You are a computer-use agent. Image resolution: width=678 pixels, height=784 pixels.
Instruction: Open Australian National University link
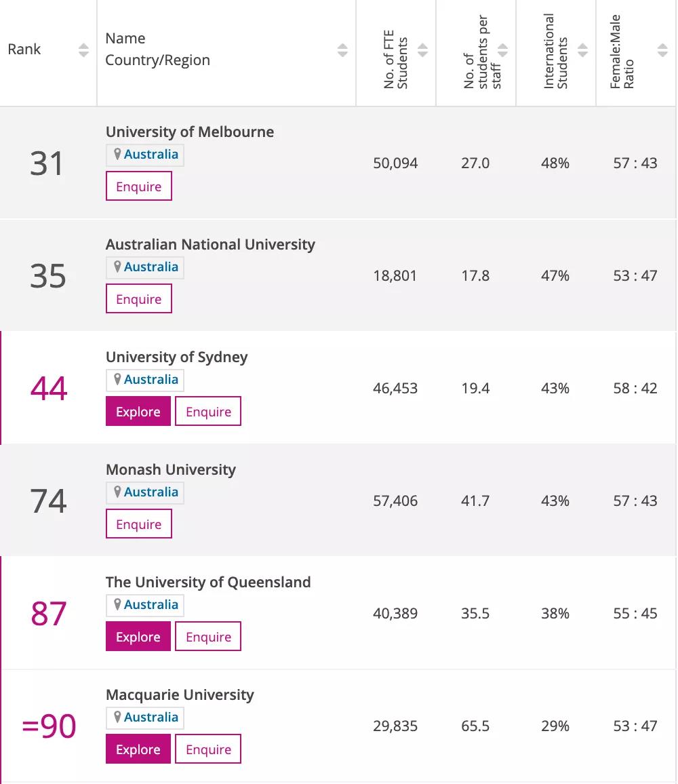coord(210,244)
